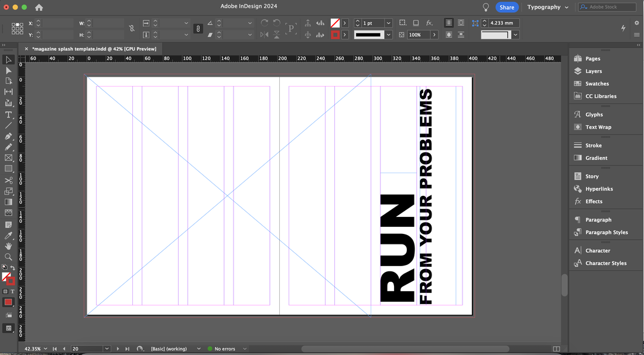Viewport: 644px width, 355px height.
Task: Select the Hand tool
Action: pyautogui.click(x=8, y=246)
